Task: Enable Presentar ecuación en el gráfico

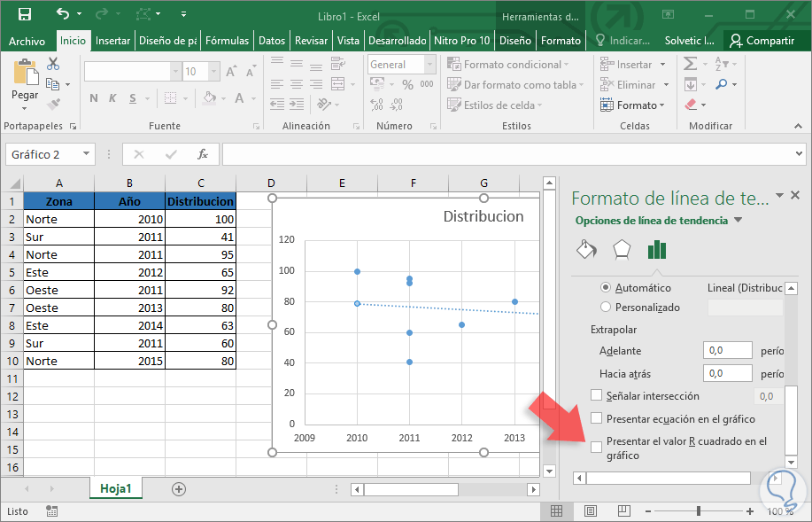Action: [x=597, y=418]
